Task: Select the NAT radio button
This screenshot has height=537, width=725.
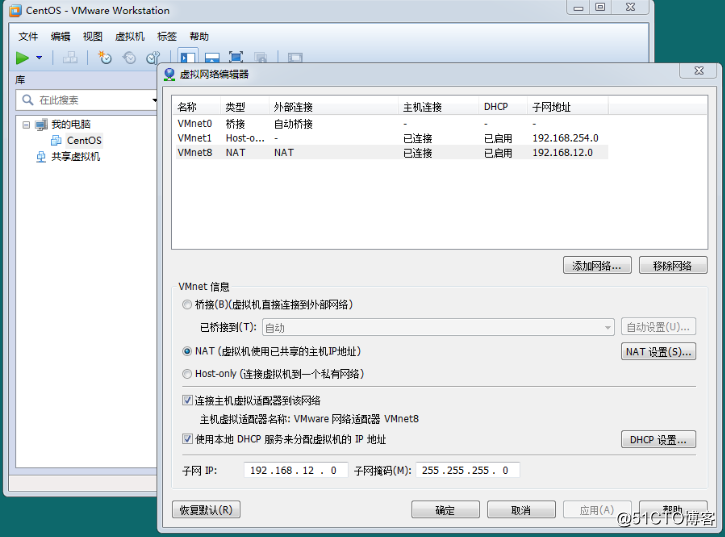Action: [x=187, y=351]
